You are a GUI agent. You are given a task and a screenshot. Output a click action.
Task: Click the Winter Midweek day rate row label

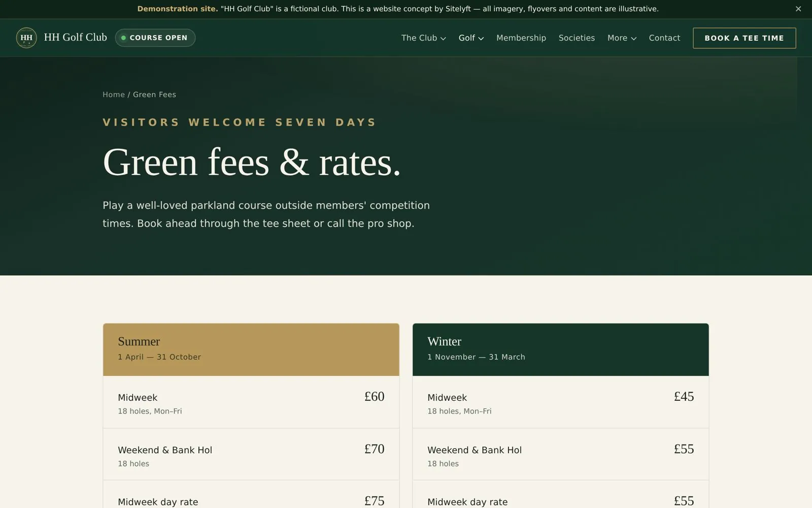(467, 502)
